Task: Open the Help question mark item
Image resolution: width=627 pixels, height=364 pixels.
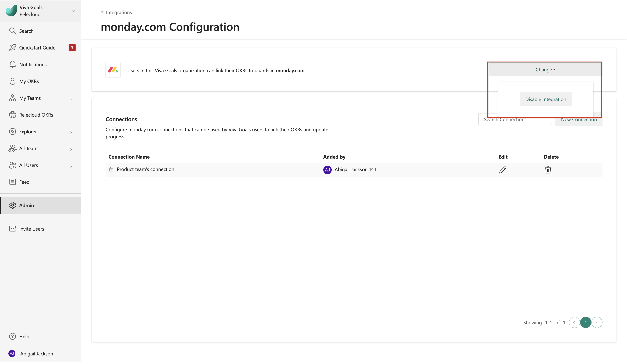Action: point(12,336)
